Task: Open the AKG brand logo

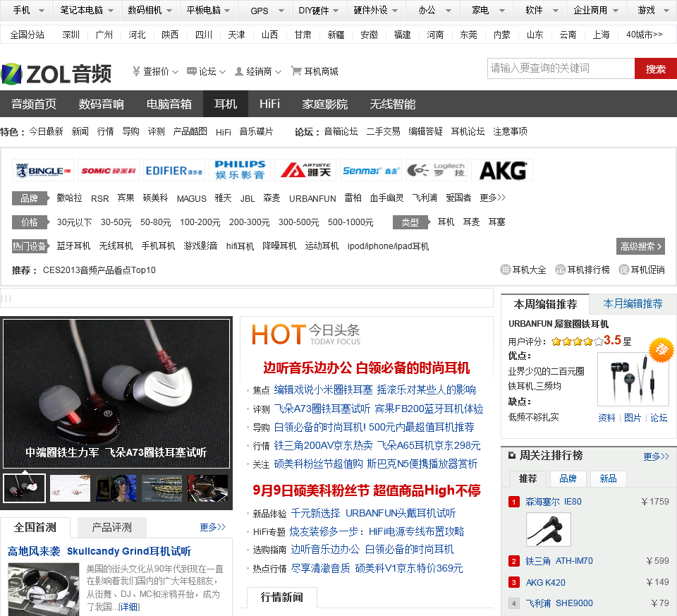Action: click(502, 171)
